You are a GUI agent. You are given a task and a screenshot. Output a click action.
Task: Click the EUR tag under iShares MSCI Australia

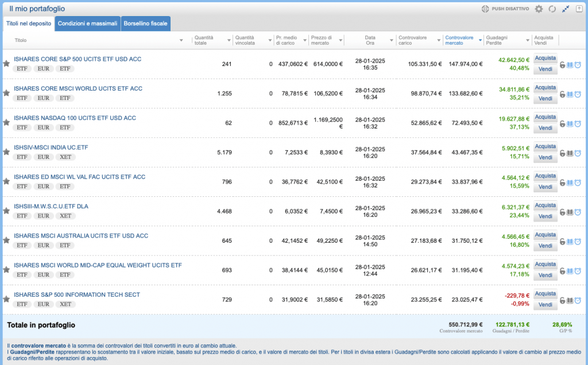coord(44,246)
